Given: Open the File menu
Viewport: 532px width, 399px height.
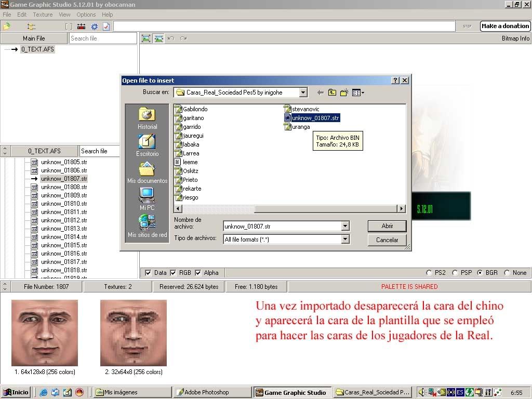Looking at the screenshot, I should [7, 15].
